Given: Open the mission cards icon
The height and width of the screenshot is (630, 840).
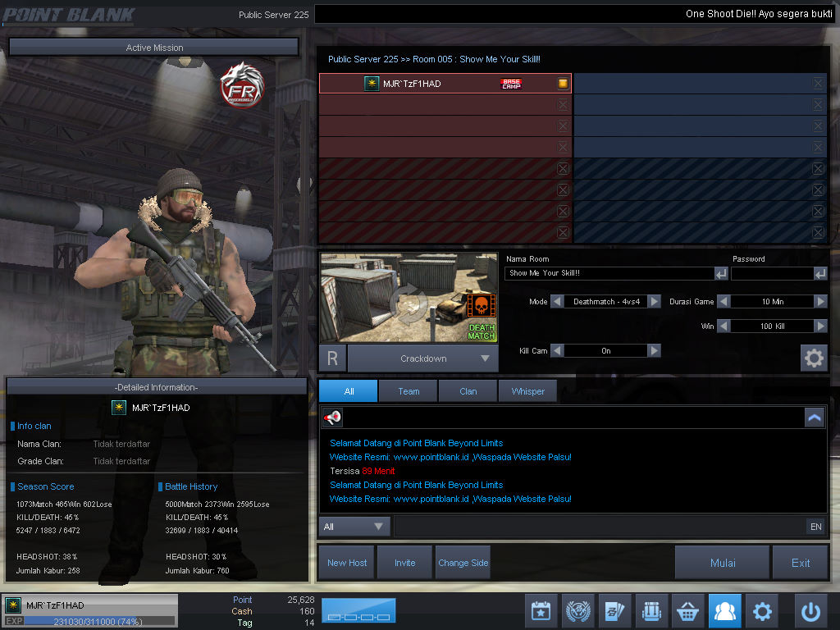Looking at the screenshot, I should coord(614,610).
